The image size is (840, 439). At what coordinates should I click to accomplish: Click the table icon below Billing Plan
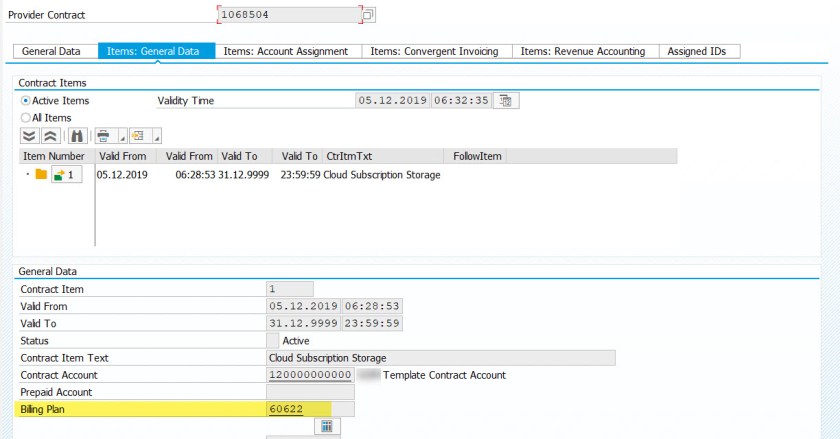327,427
